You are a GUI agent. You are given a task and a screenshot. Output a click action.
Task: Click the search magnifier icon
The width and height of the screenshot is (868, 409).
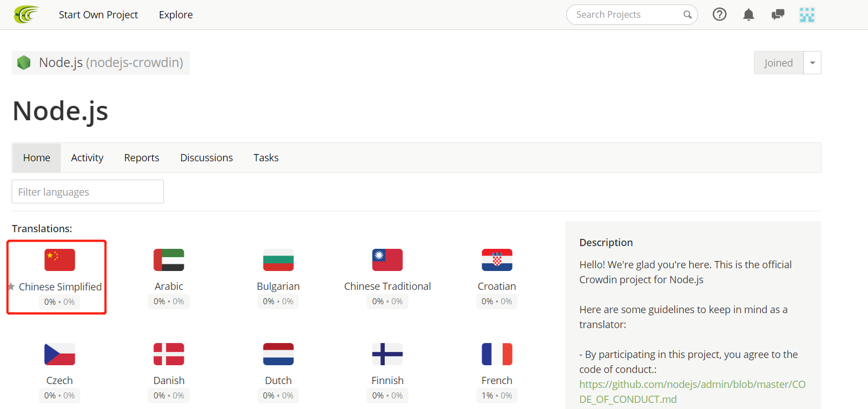pyautogui.click(x=688, y=14)
